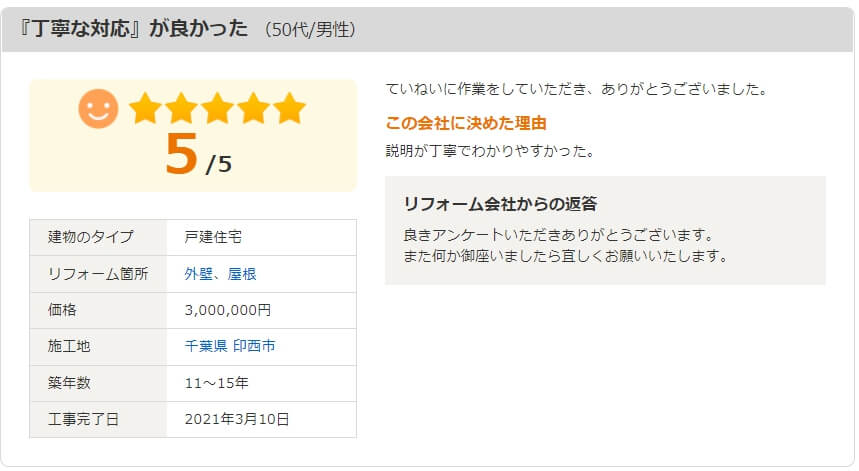Viewport: 859px width, 471px height.
Task: Click the big orange 5 rating score
Action: click(x=181, y=154)
